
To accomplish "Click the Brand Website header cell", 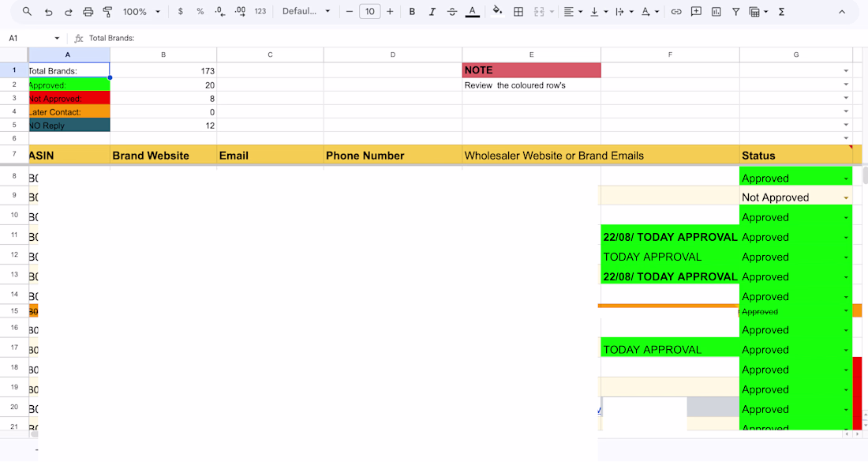I will point(163,155).
